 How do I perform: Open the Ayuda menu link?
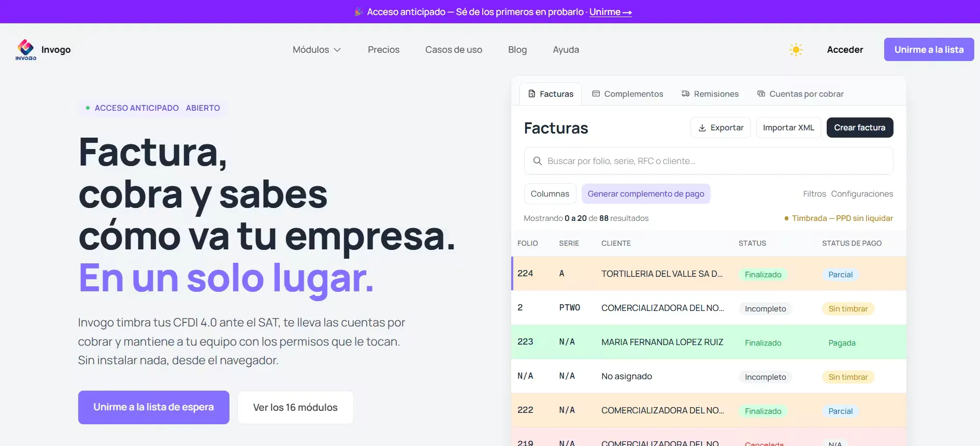click(x=566, y=50)
